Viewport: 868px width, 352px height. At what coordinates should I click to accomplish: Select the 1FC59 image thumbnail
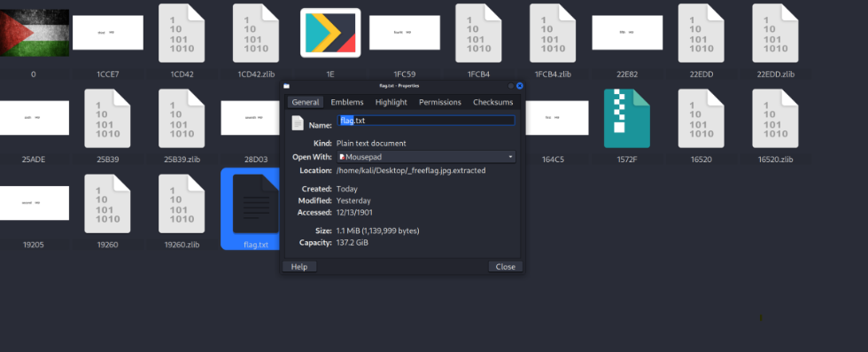click(x=405, y=33)
